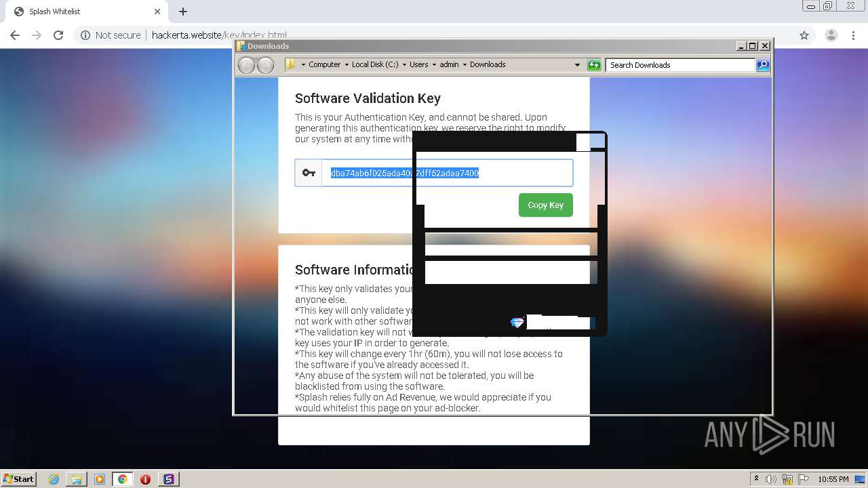Viewport: 868px width, 488px height.
Task: Open the media player taskbar icon
Action: [100, 479]
